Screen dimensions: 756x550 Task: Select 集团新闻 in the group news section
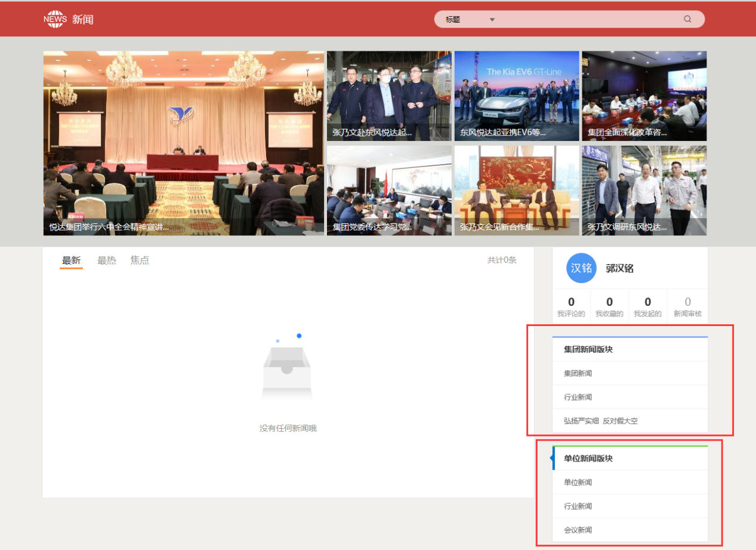point(578,373)
